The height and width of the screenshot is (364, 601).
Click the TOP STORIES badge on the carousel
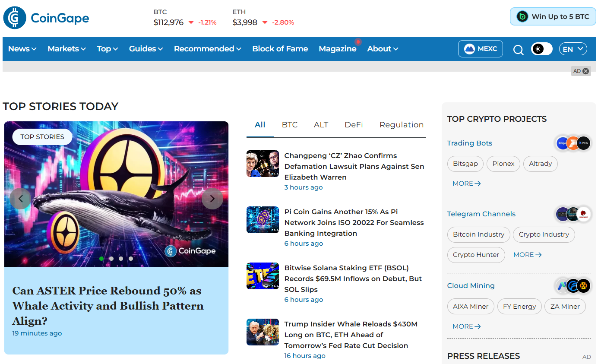point(42,137)
